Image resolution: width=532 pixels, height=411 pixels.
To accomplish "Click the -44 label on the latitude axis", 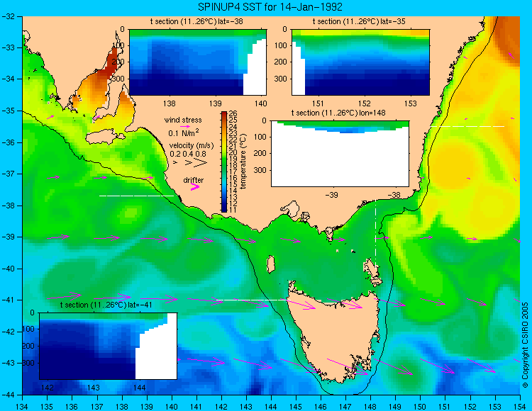I will 8,395.
